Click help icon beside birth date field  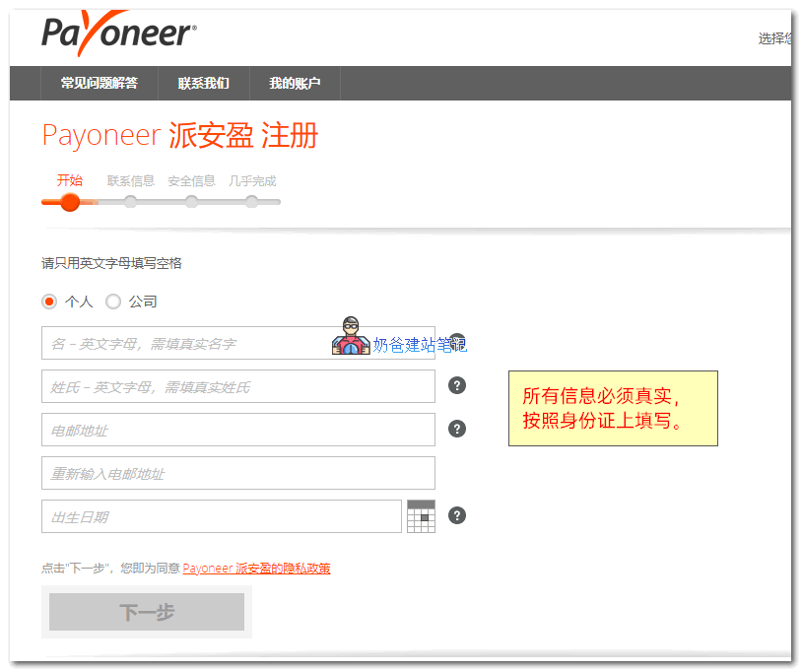tap(456, 515)
